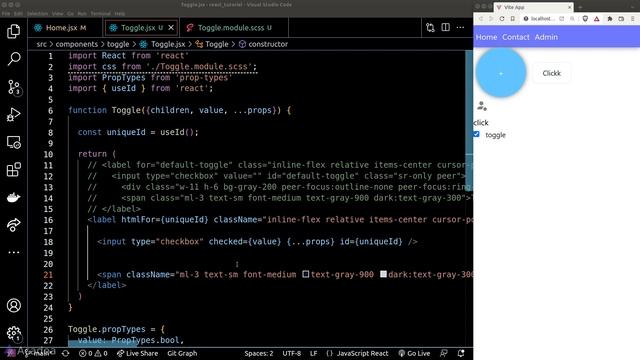This screenshot has height=360, width=640.
Task: Click the dark:text-gray-300 color swatch on line 21
Action: 383,274
